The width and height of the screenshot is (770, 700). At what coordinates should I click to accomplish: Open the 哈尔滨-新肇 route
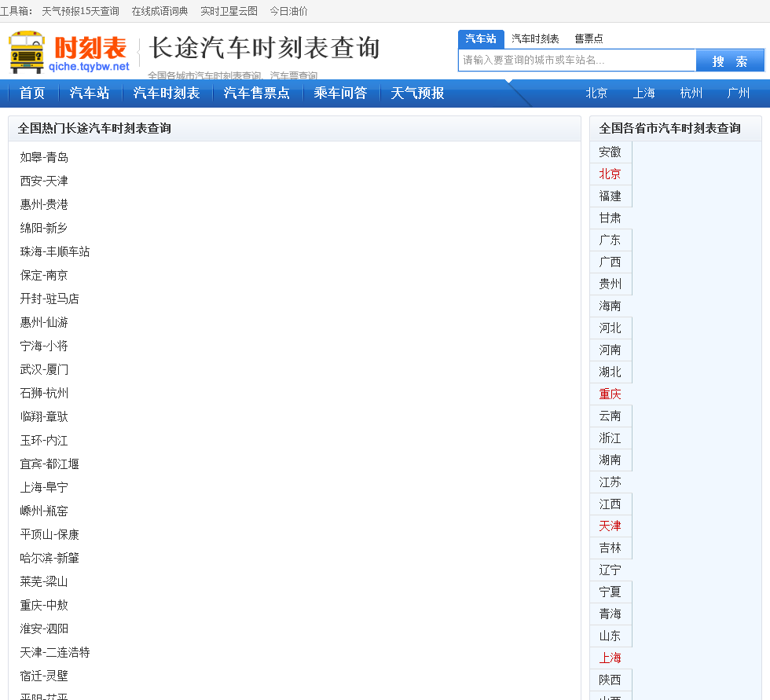[49, 558]
